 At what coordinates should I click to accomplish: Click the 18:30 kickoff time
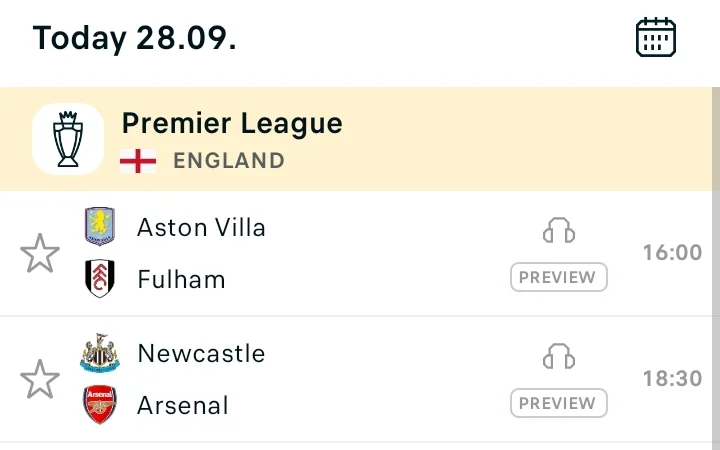(672, 379)
